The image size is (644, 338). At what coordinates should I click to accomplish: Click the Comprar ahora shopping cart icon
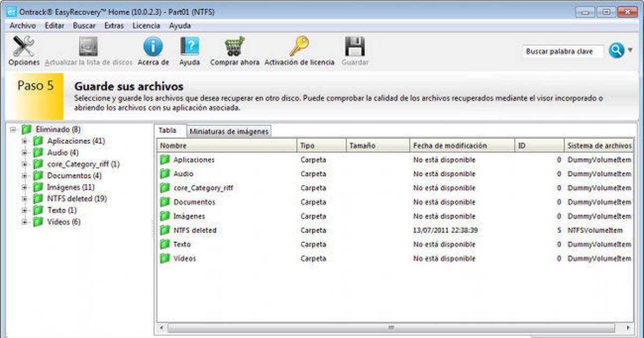pyautogui.click(x=235, y=47)
